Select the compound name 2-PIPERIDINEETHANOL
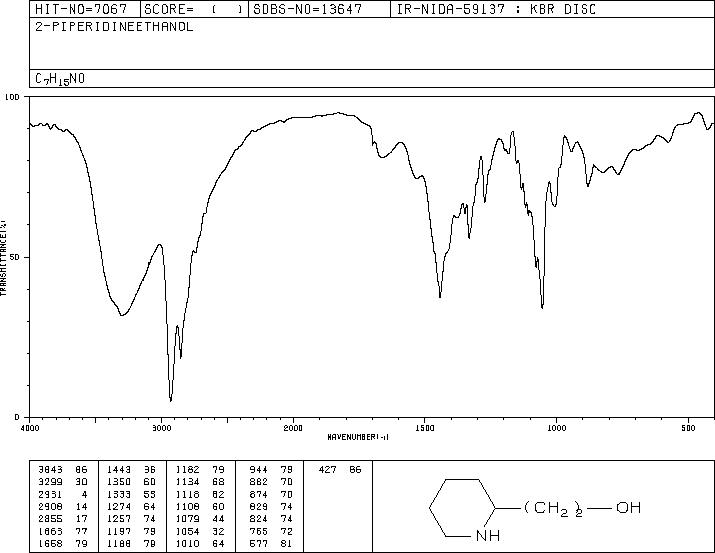This screenshot has width=715, height=553. tap(114, 27)
